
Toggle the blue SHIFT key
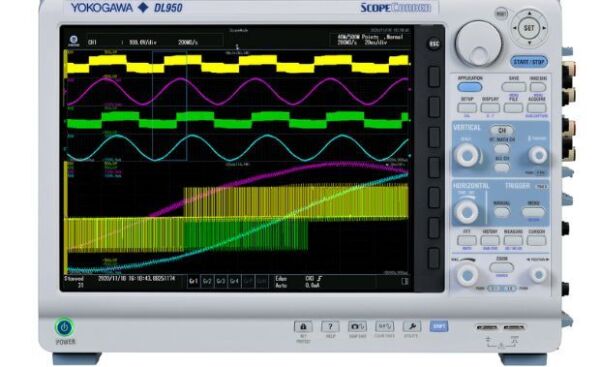[439, 326]
